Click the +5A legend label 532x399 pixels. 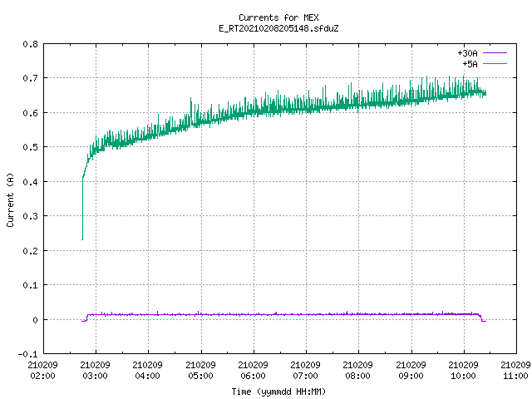point(470,64)
